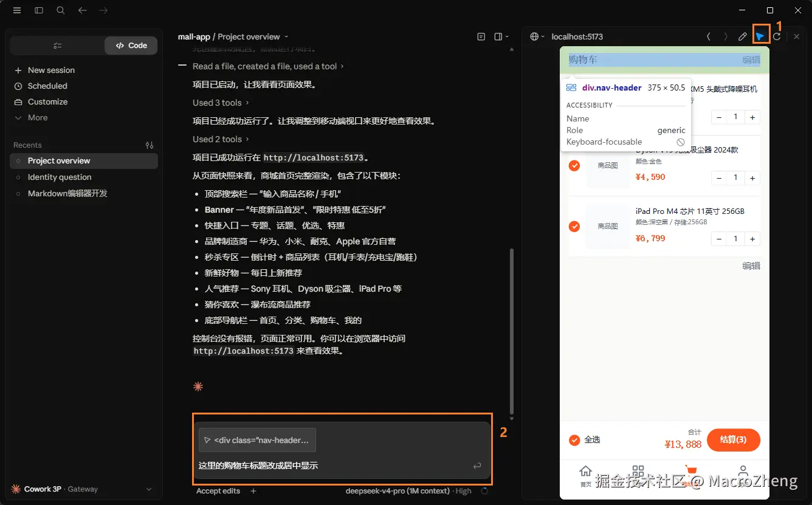Go back with the app back arrow
Viewport: 812px width, 505px height.
tap(83, 10)
